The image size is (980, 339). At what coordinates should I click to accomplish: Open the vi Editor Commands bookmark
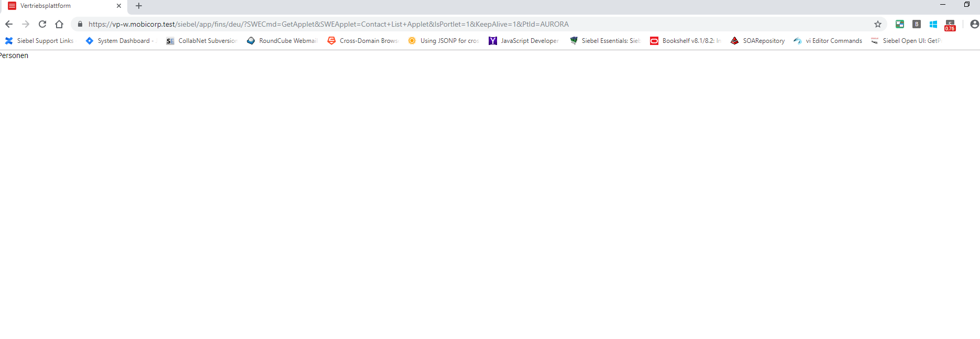click(x=828, y=41)
